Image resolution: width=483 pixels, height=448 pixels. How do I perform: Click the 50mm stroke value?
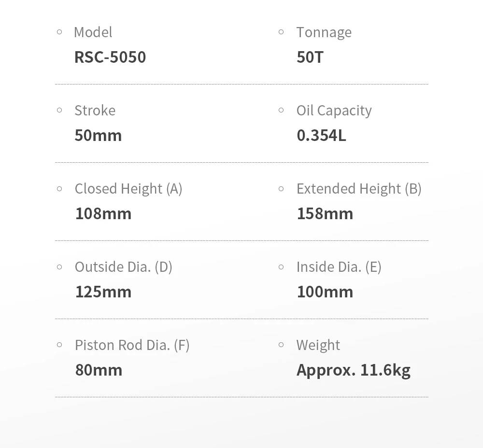point(98,136)
